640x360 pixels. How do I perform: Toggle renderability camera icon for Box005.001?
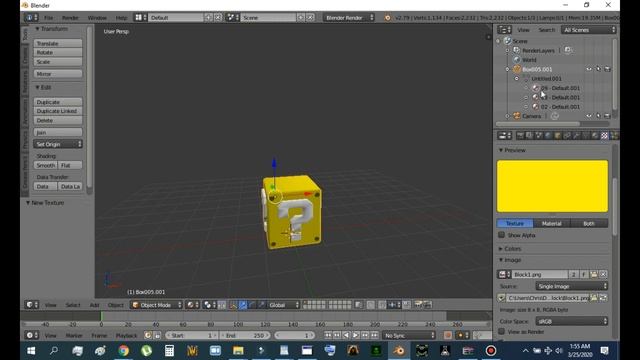(x=607, y=69)
